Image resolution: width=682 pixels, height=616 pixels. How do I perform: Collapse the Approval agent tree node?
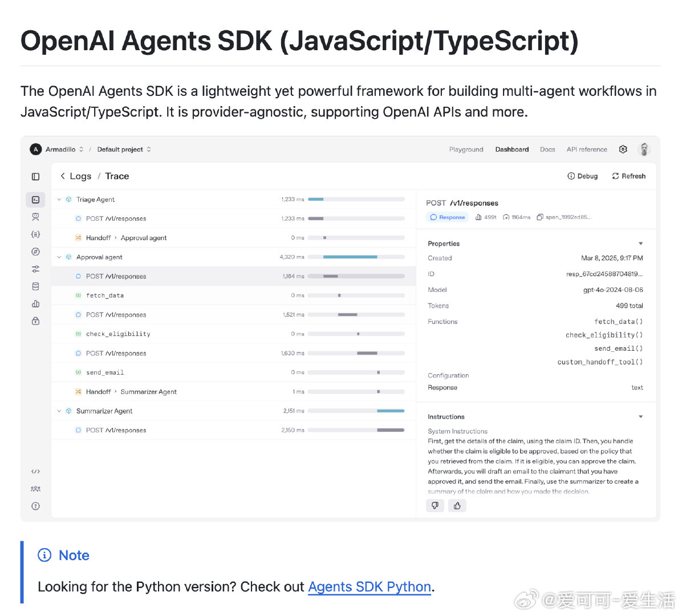[59, 257]
